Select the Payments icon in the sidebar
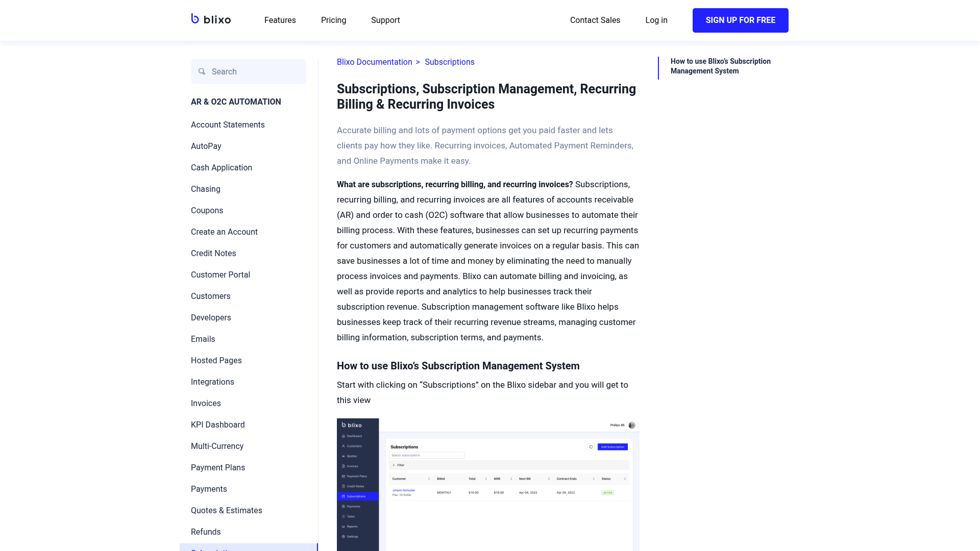This screenshot has height=551, width=980. 344,506
